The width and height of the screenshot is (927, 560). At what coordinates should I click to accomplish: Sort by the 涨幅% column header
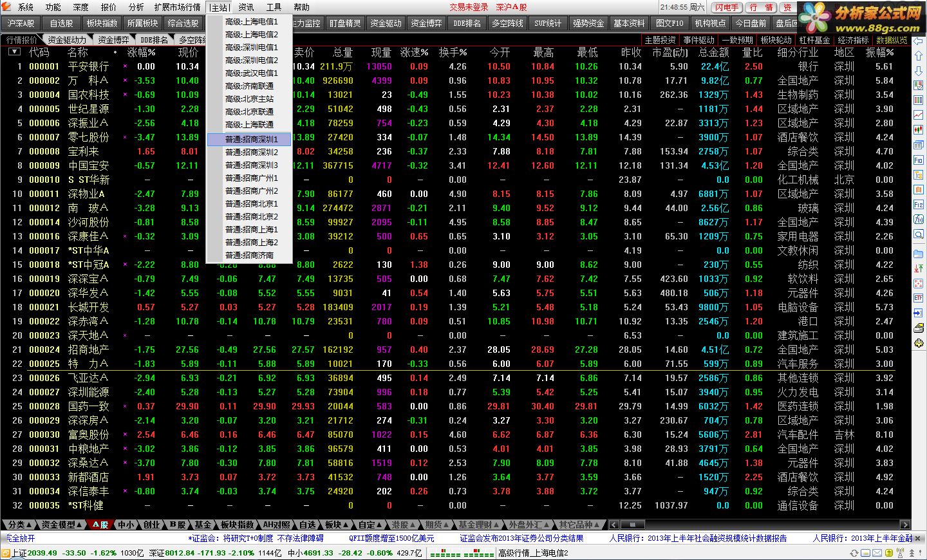pos(141,52)
